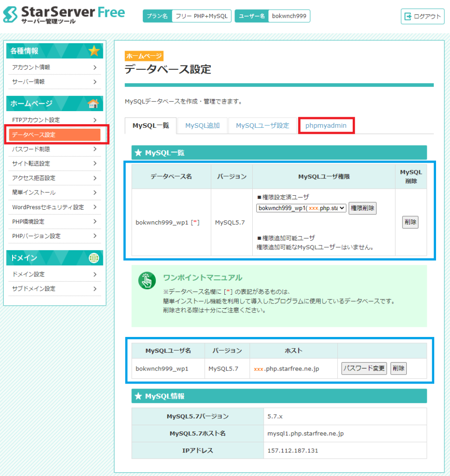450x476 pixels.
Task: Select データベース設定 in the sidebar
Action: pyautogui.click(x=55, y=135)
